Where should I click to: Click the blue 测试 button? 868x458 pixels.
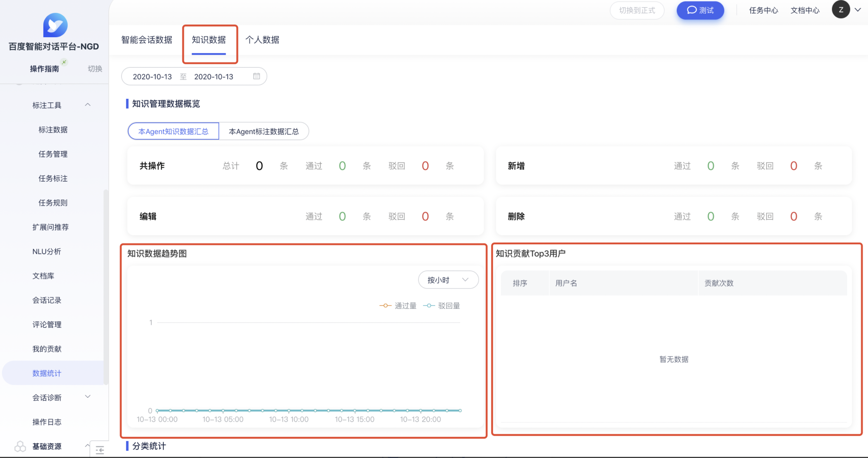(700, 10)
